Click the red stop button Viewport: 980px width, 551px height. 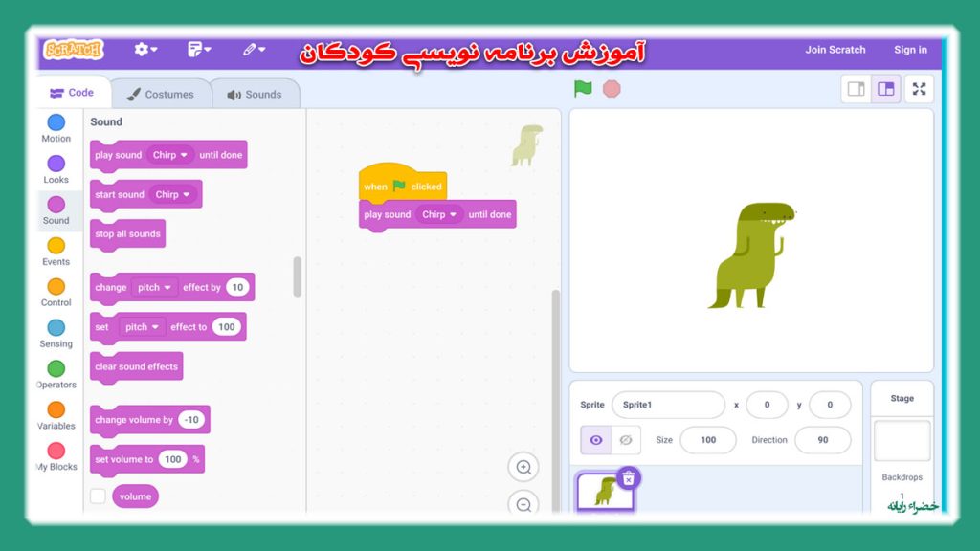612,89
